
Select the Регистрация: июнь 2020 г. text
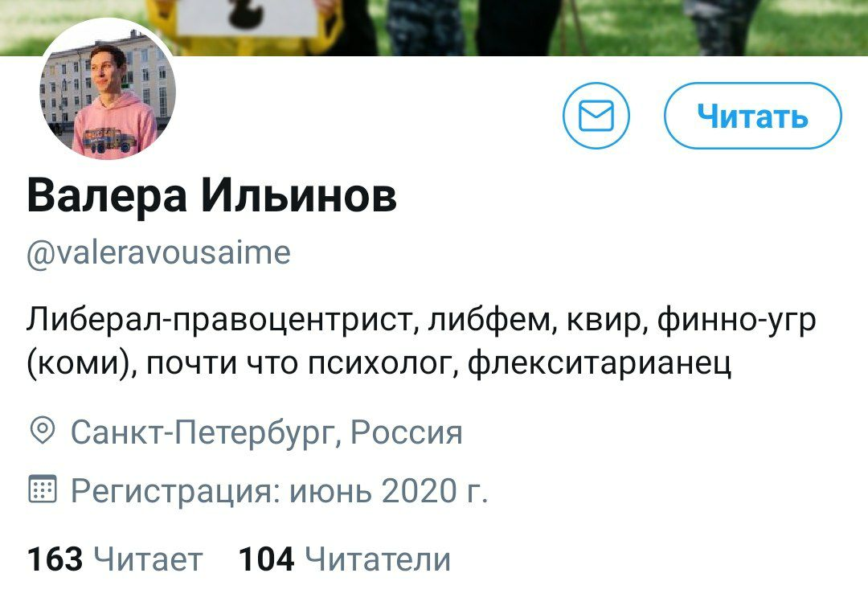(x=279, y=490)
